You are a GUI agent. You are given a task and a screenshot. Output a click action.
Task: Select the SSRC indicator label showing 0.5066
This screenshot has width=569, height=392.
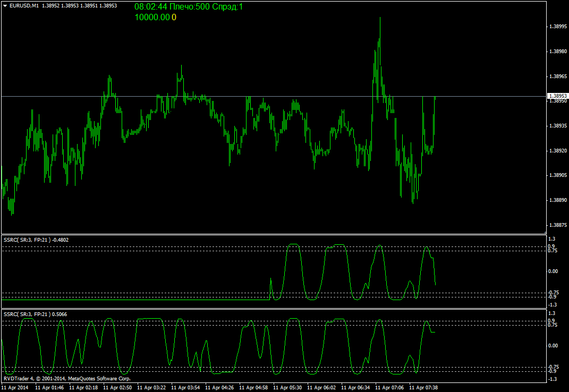coord(35,314)
